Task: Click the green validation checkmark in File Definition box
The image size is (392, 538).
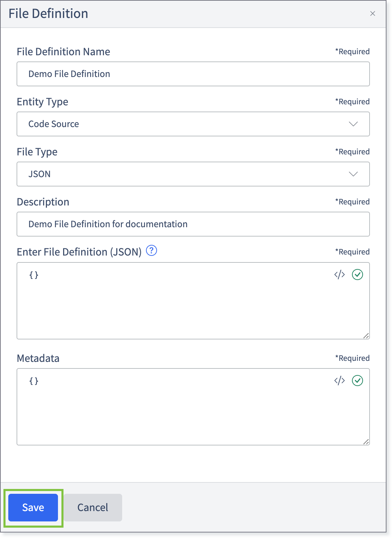Action: pos(357,275)
